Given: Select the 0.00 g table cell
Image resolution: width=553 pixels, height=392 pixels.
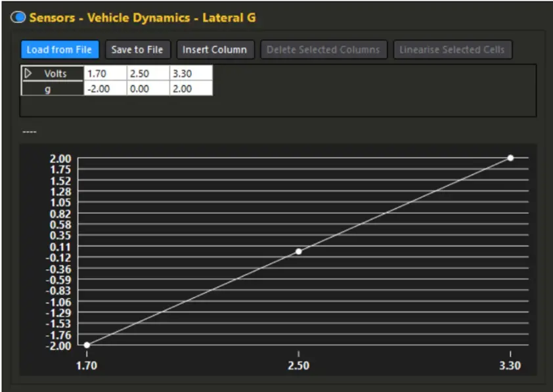Looking at the screenshot, I should pyautogui.click(x=148, y=89).
